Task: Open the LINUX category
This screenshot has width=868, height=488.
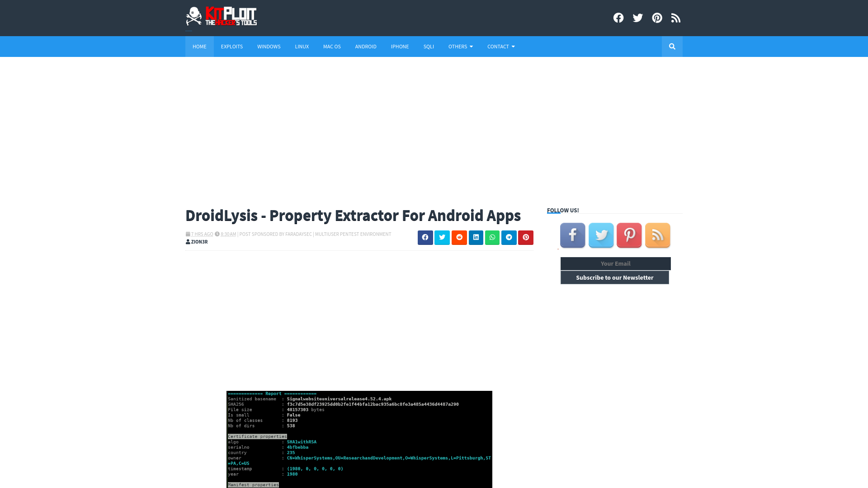Action: point(302,47)
